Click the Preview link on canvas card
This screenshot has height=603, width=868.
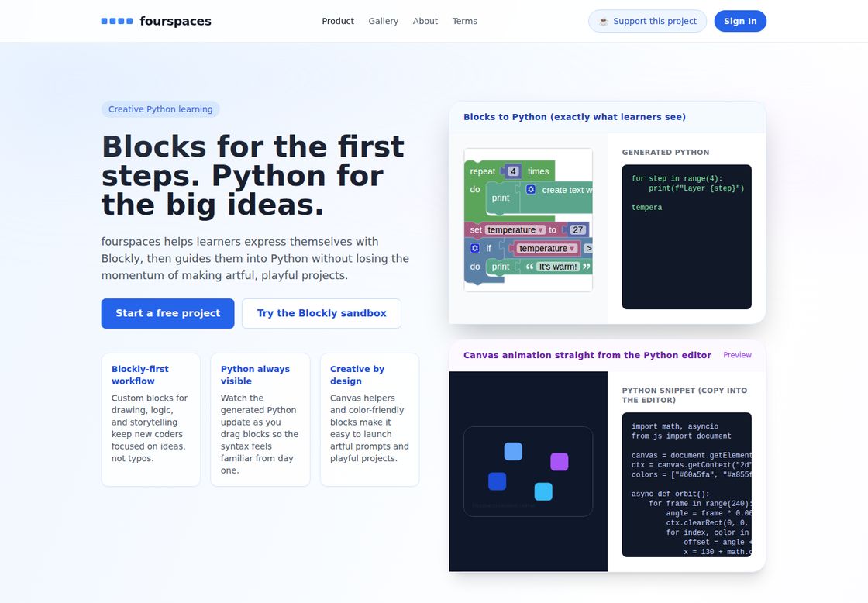(737, 355)
